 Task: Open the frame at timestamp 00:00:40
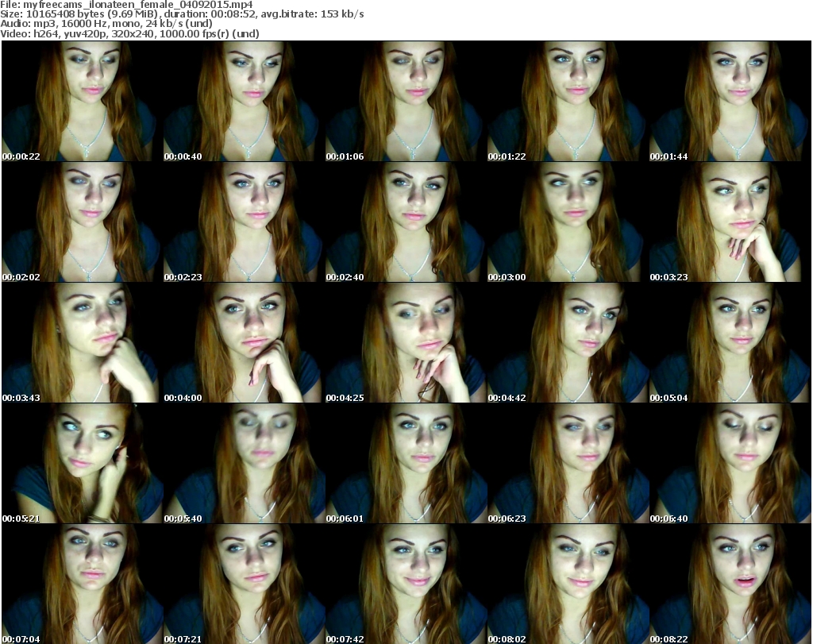click(x=245, y=101)
